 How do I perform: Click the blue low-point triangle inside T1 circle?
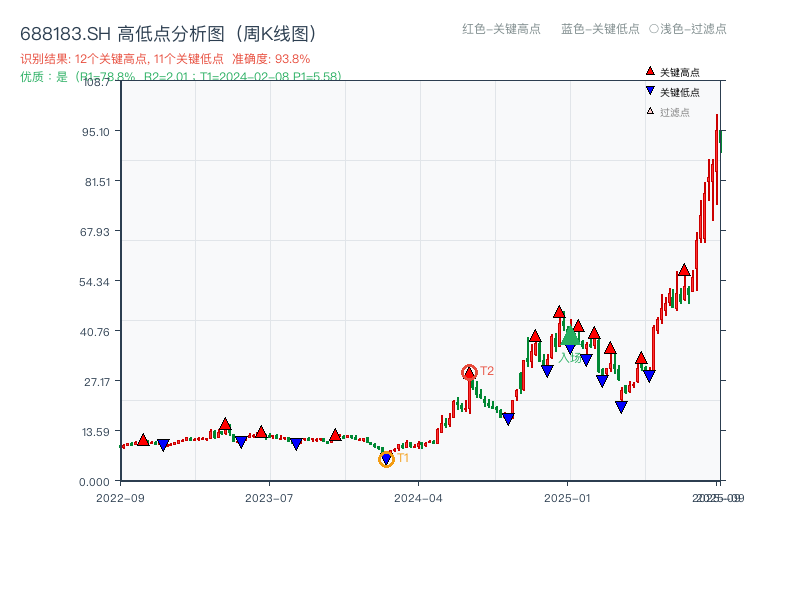tap(386, 459)
